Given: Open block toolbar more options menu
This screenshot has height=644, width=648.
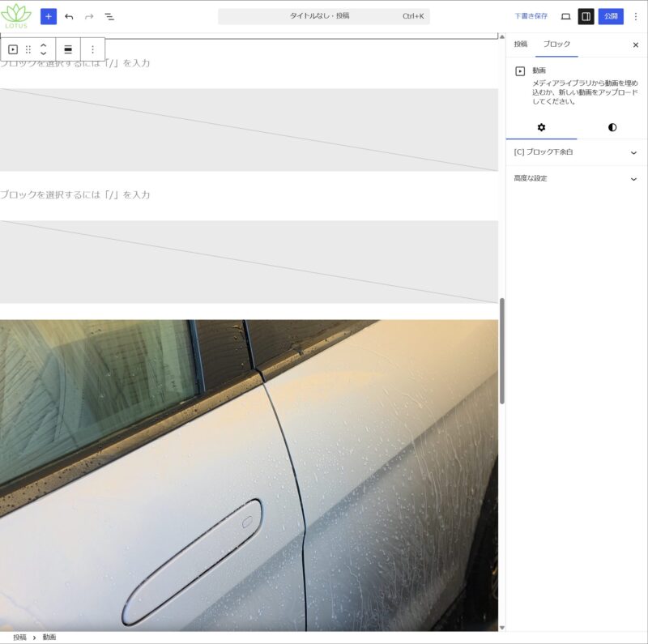Looking at the screenshot, I should coord(92,49).
